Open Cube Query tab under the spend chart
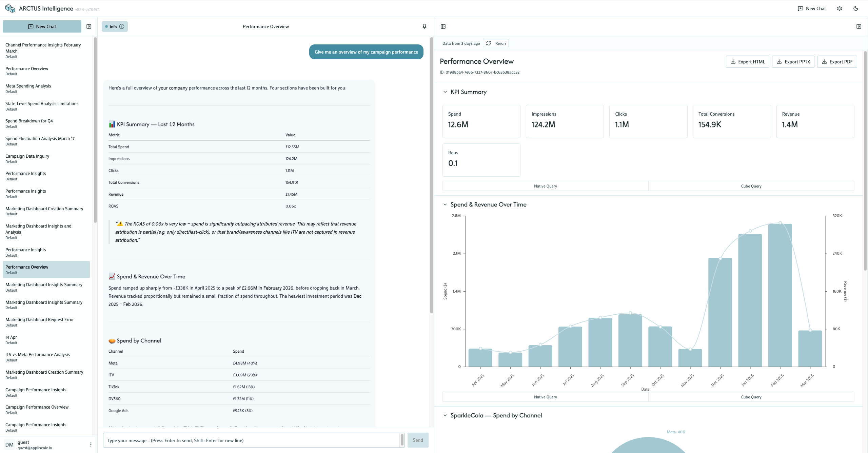The height and width of the screenshot is (453, 868). coord(751,397)
